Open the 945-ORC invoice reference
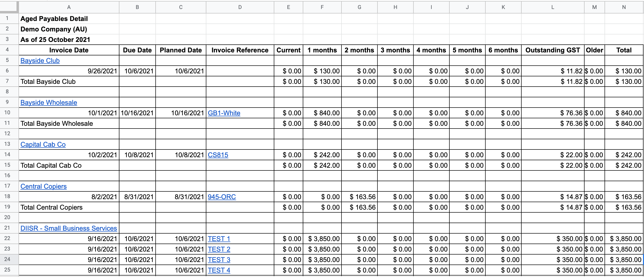Viewport: 644px width, 277px height. coord(222,197)
